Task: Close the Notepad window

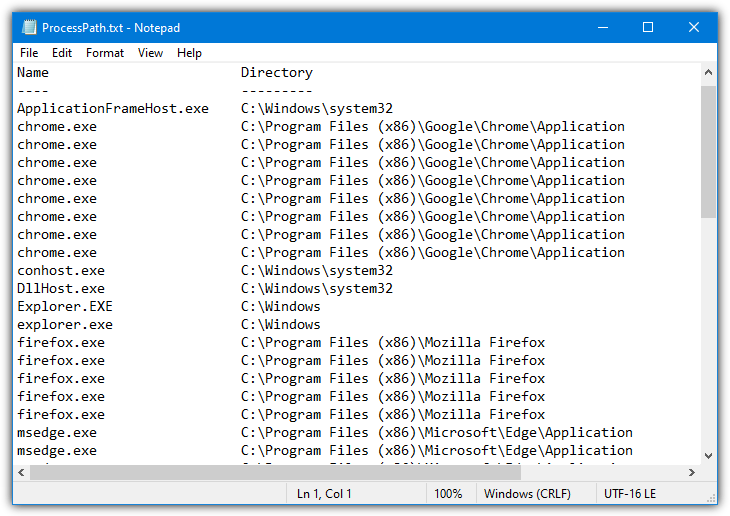Action: click(694, 27)
